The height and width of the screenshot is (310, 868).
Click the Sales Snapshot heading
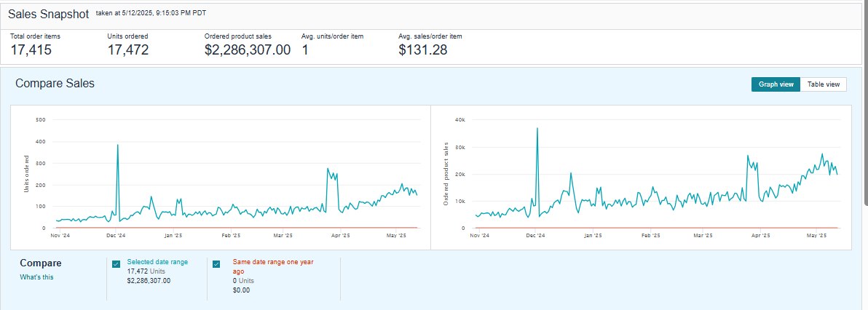pyautogui.click(x=48, y=14)
